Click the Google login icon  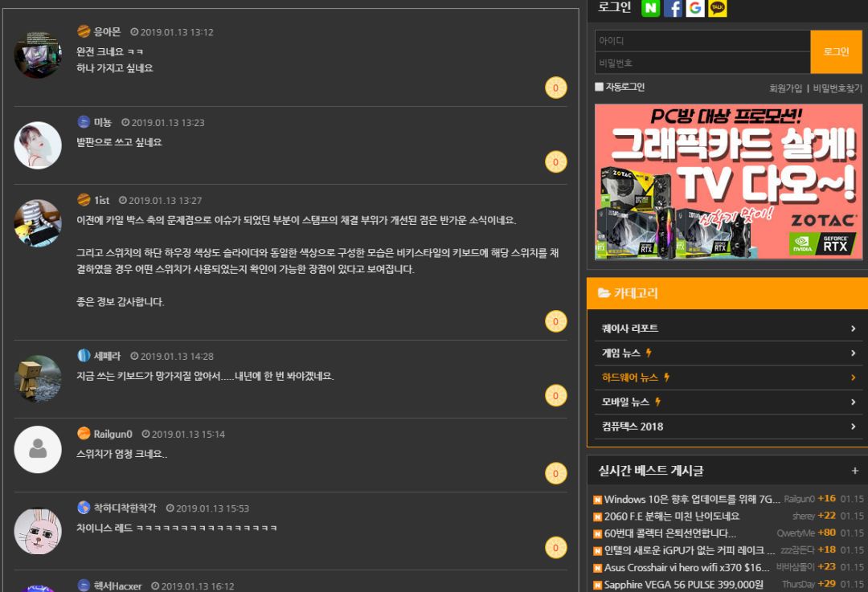pyautogui.click(x=695, y=8)
